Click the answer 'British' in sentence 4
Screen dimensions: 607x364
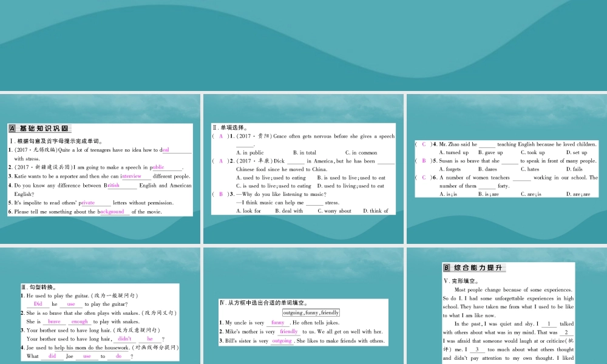click(113, 185)
